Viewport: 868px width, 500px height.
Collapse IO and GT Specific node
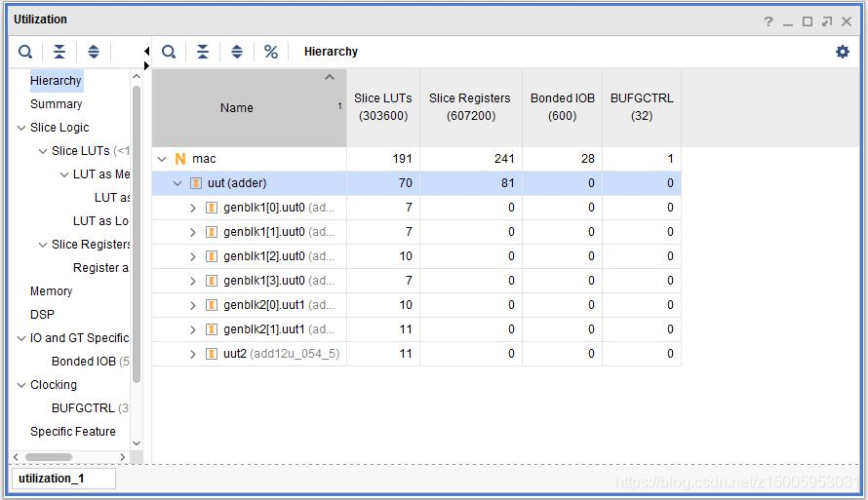click(21, 338)
